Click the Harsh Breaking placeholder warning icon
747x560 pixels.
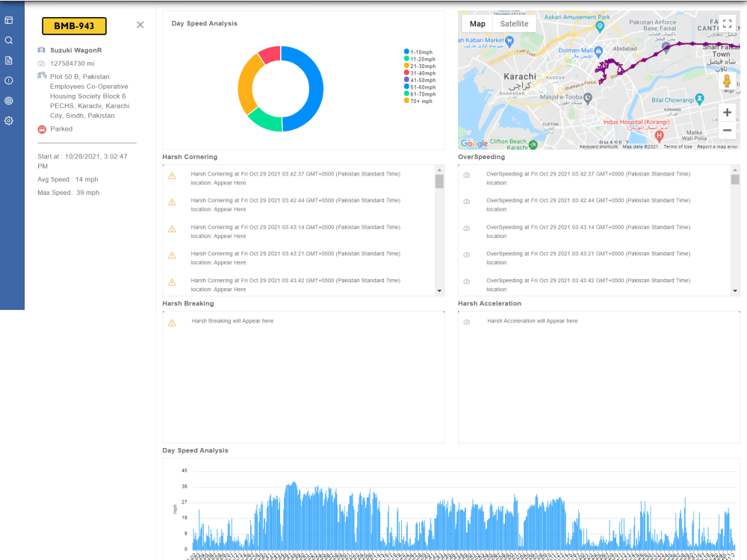click(172, 323)
